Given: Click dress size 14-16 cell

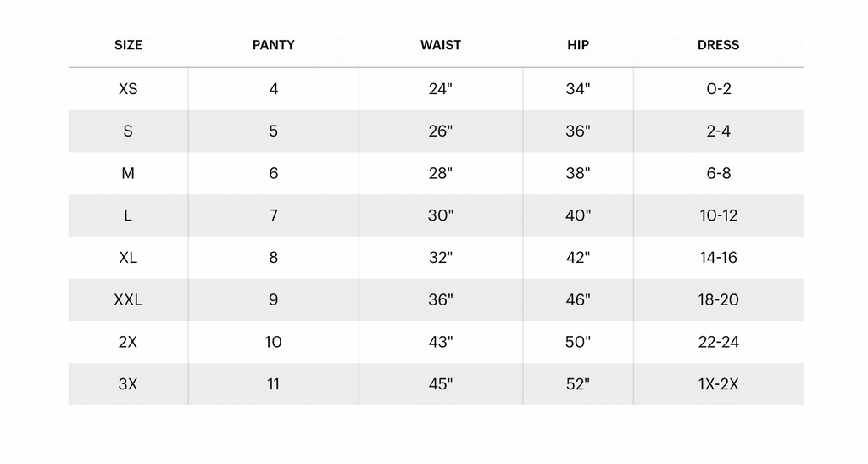Looking at the screenshot, I should tap(718, 257).
